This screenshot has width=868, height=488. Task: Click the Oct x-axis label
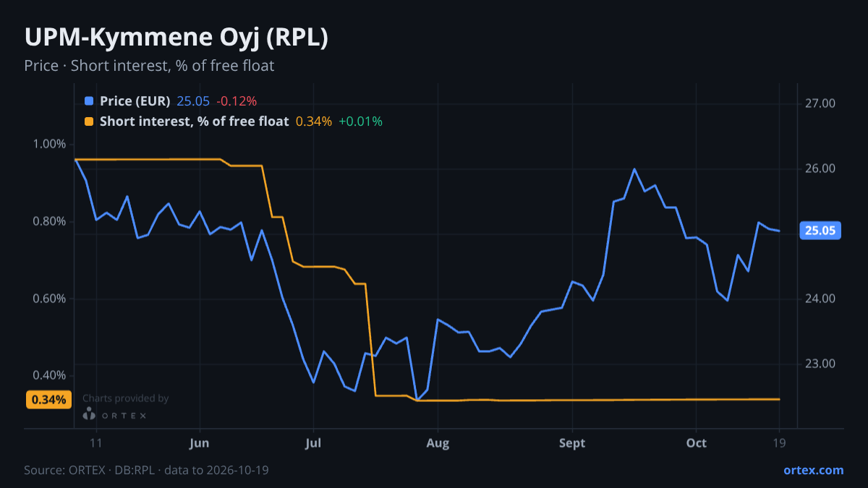tap(696, 443)
